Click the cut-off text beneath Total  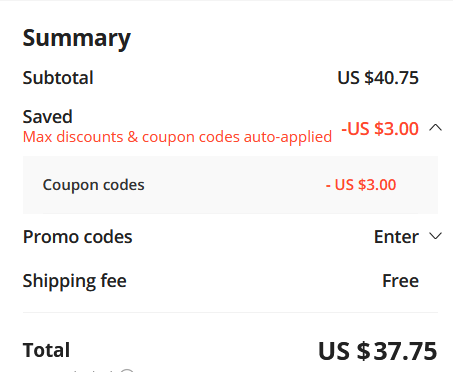pyautogui.click(x=88, y=370)
